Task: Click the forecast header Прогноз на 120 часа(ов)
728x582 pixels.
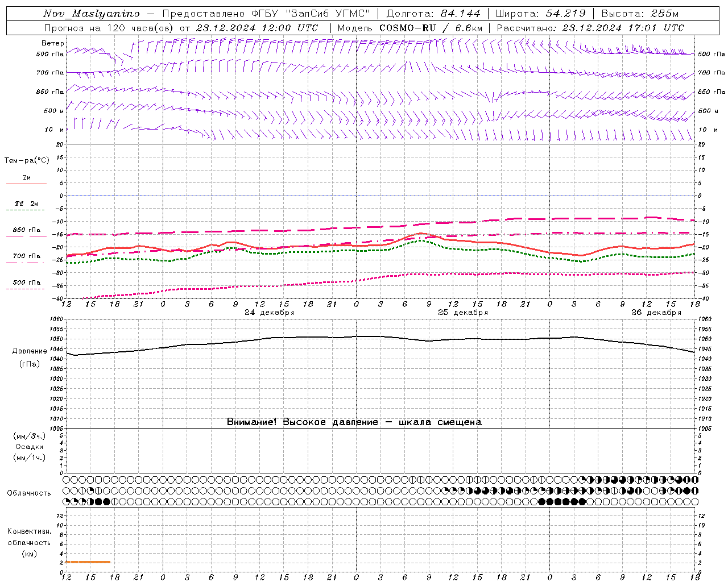Action: pos(109,28)
